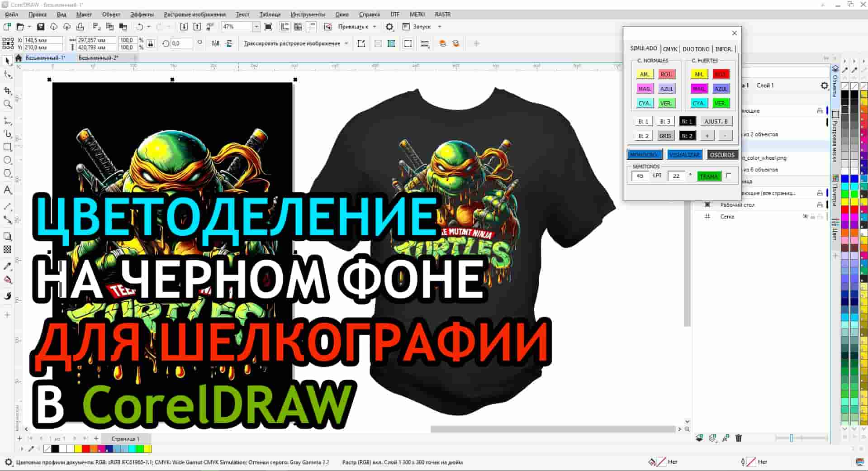Screen dimensions: 868x471
Task: Add new page with plus before Страница 1
Action: click(x=96, y=438)
